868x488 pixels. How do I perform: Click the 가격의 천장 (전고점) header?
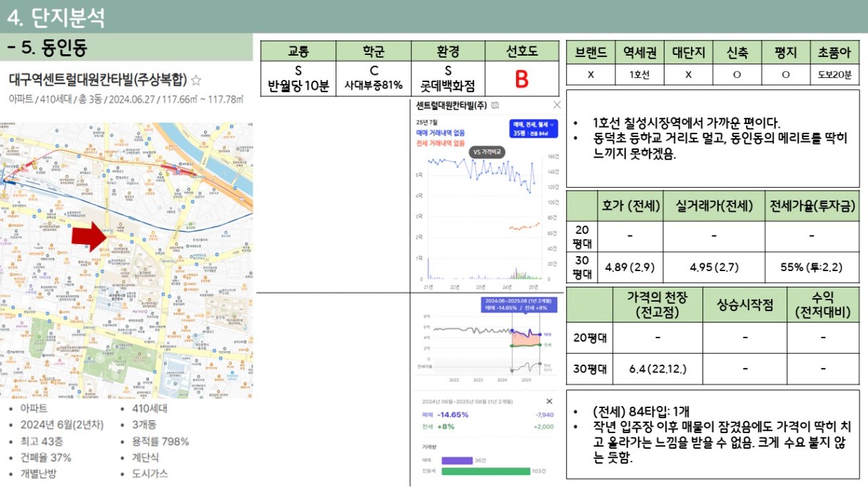click(x=657, y=305)
